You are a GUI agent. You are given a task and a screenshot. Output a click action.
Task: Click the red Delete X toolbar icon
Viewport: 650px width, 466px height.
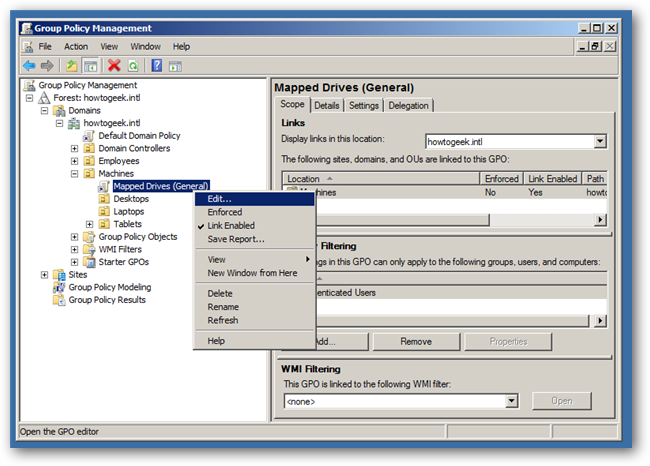pos(114,66)
